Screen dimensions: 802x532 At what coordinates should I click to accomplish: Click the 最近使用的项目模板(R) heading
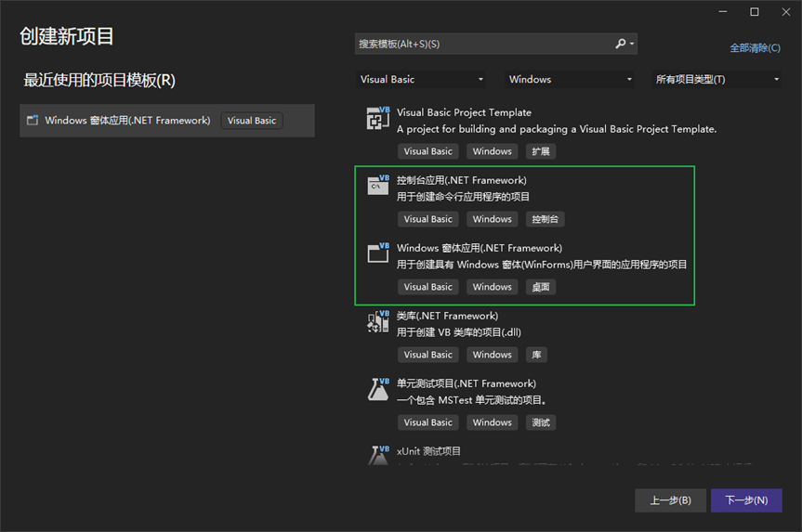point(99,80)
